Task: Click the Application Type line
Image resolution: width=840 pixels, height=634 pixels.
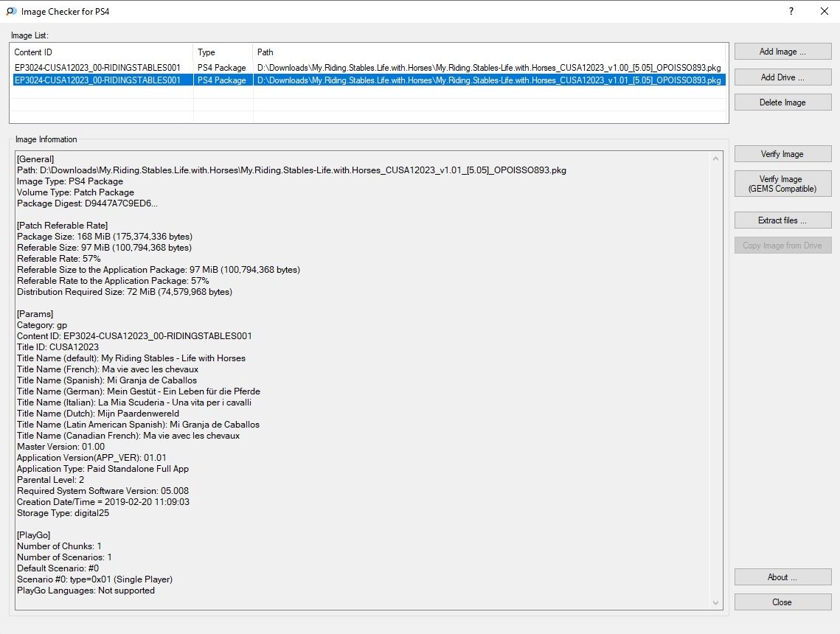Action: [x=103, y=469]
